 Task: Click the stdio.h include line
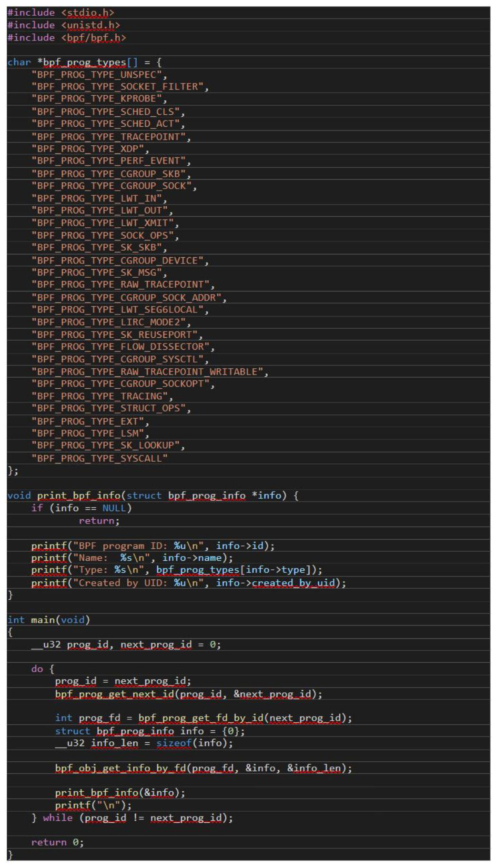[61, 13]
